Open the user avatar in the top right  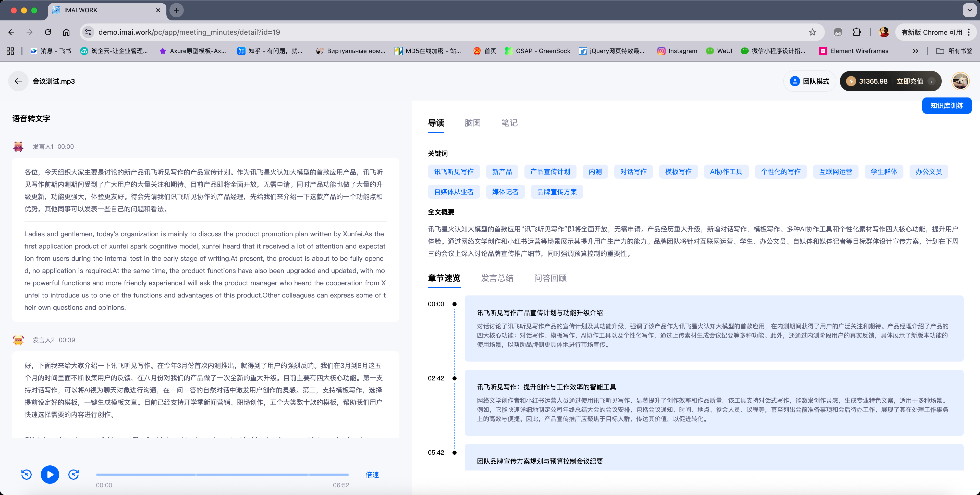[x=960, y=81]
